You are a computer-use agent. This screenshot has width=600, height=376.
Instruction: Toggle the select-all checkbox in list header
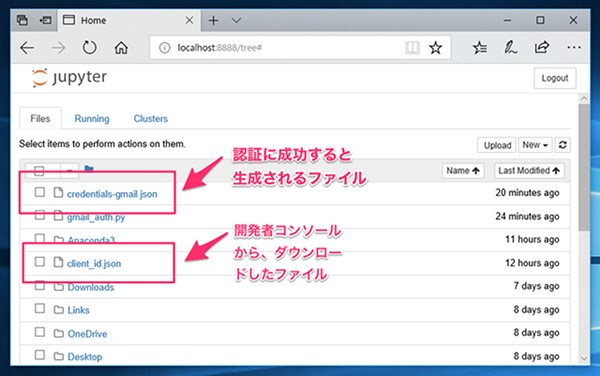[39, 171]
